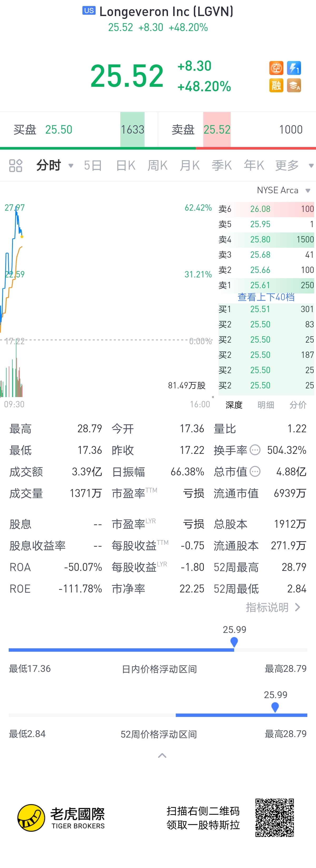Viewport: 316px width, 868px height.
Task: Select the 分价 price distribution tab
Action: pos(298,405)
